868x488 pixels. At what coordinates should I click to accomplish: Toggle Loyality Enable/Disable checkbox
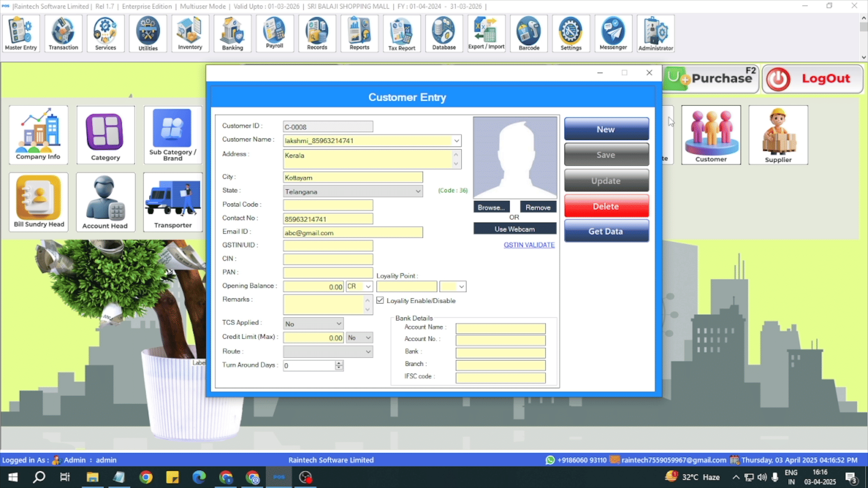point(380,300)
